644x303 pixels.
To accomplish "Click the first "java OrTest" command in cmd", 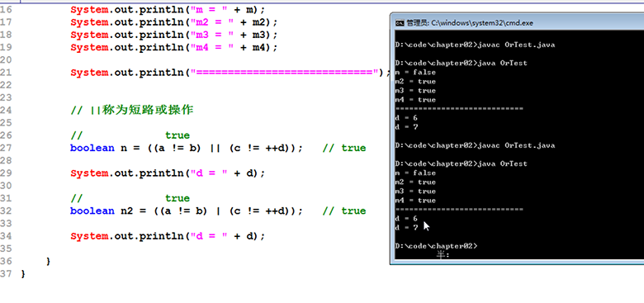I will tap(502, 64).
